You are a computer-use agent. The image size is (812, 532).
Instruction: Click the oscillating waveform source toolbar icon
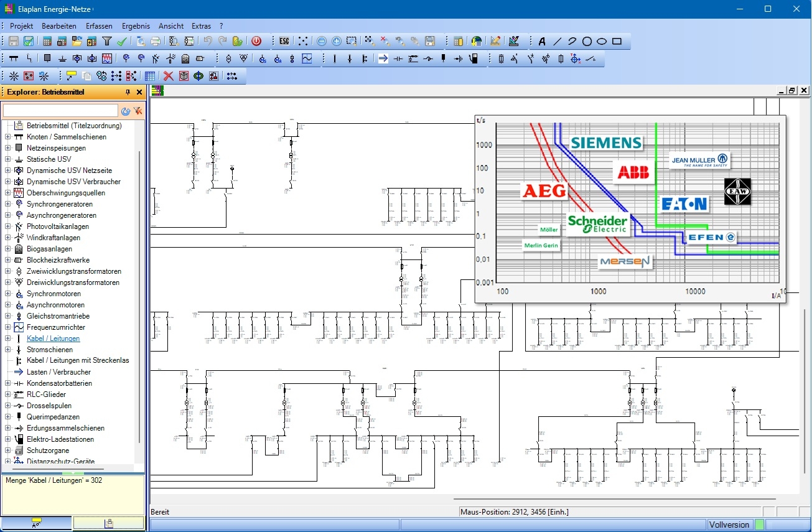[x=107, y=59]
